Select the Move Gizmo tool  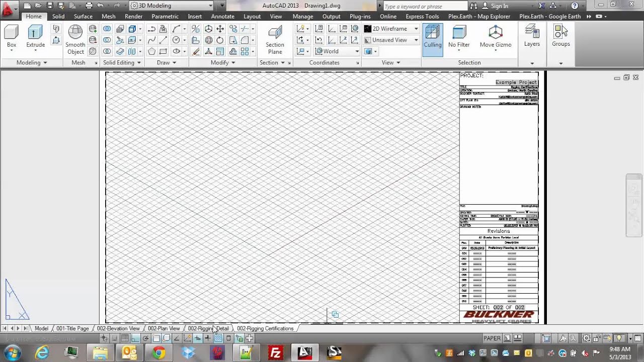pos(496,37)
